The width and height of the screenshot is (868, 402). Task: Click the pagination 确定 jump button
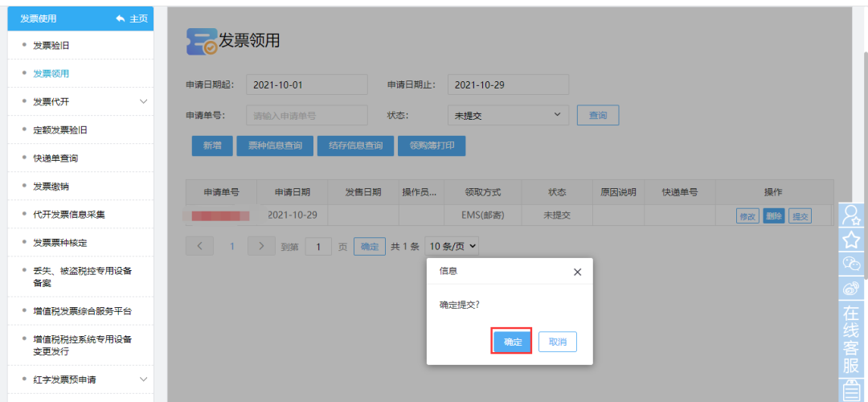pyautogui.click(x=369, y=246)
